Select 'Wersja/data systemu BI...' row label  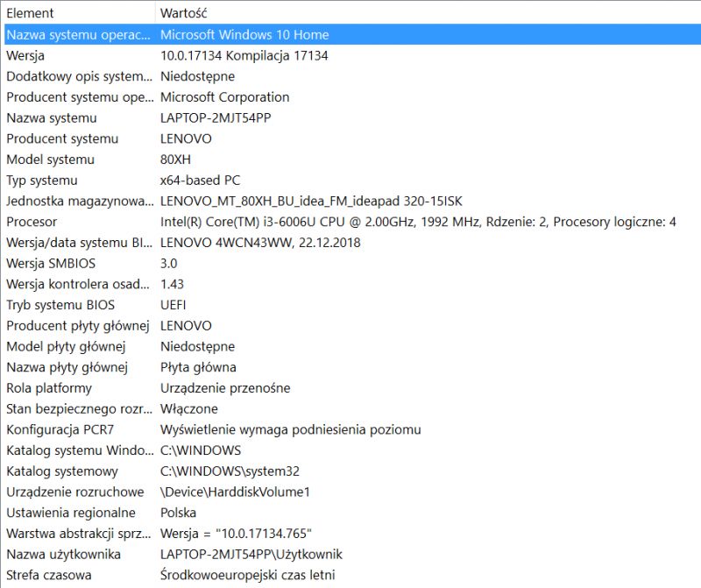pos(79,243)
